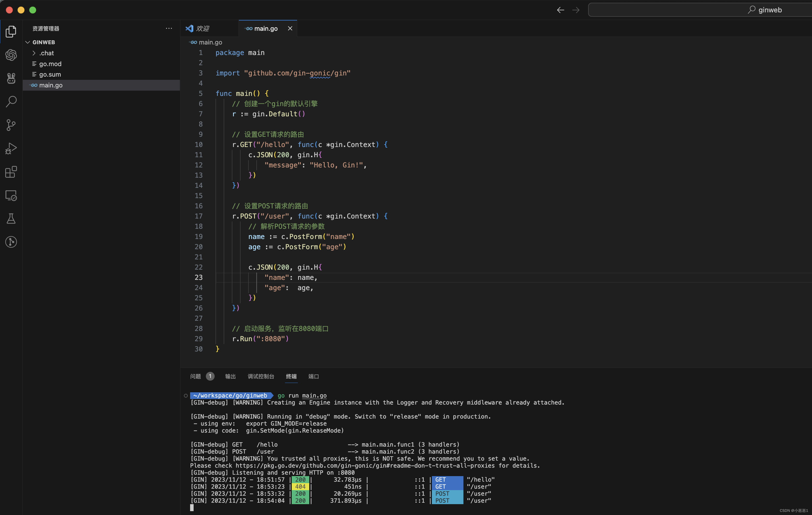The width and height of the screenshot is (812, 515).
Task: Open the ChatGPT extension sidebar icon
Action: pos(11,55)
